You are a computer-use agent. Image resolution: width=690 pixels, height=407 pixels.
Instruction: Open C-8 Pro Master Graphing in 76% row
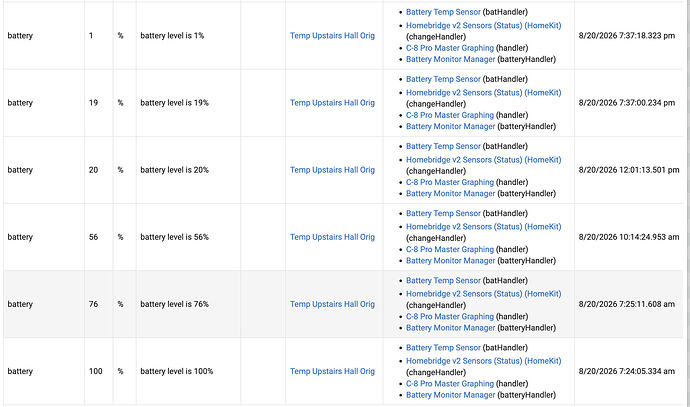tap(450, 316)
